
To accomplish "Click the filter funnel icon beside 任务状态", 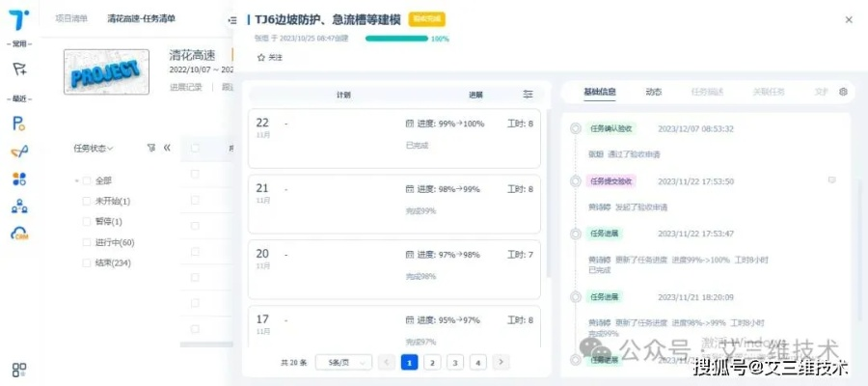I will 151,148.
